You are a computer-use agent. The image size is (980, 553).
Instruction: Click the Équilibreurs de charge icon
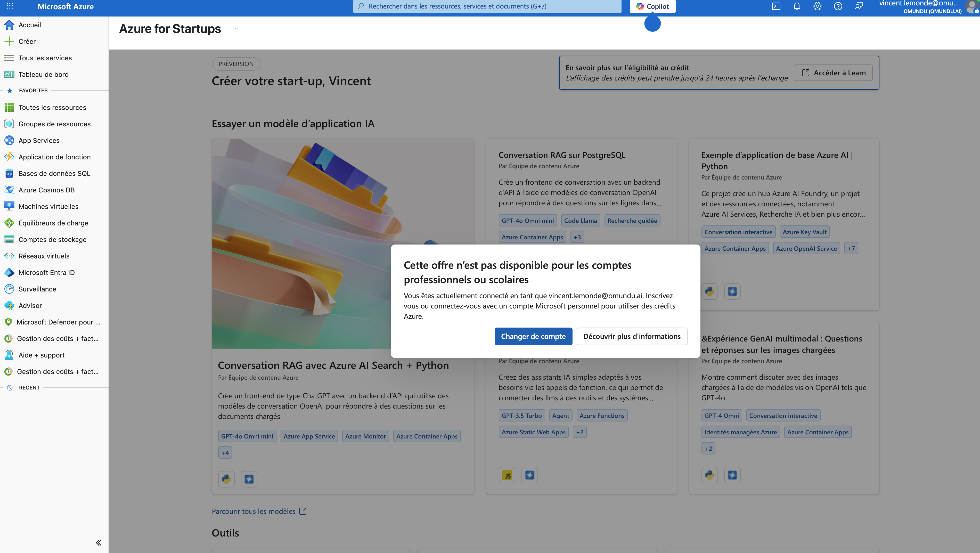pyautogui.click(x=9, y=223)
